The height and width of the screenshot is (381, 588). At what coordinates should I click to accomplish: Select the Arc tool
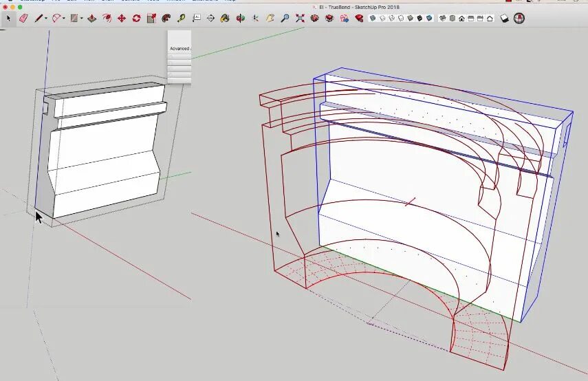56,18
